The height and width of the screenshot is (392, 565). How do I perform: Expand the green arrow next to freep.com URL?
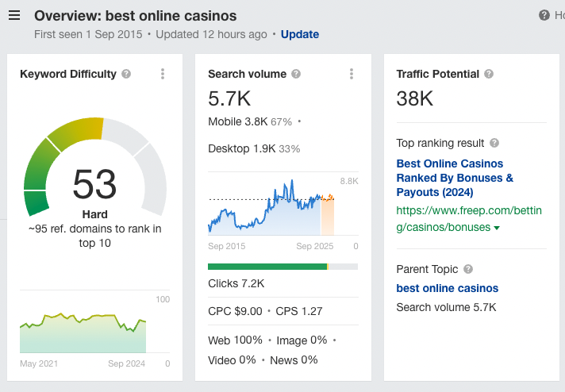click(x=497, y=228)
